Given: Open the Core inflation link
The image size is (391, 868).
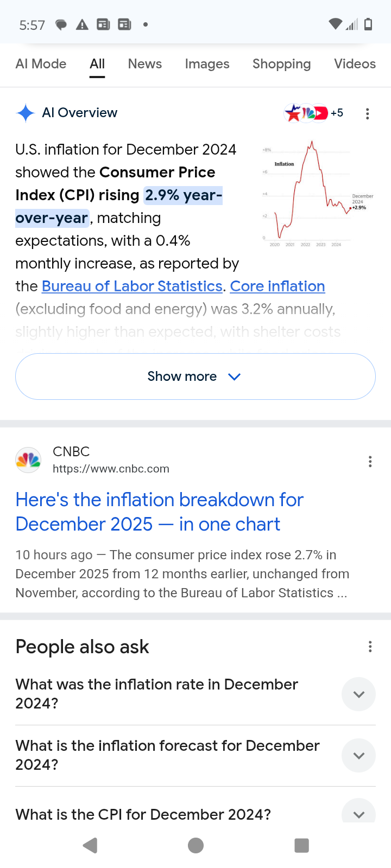Looking at the screenshot, I should 278,286.
